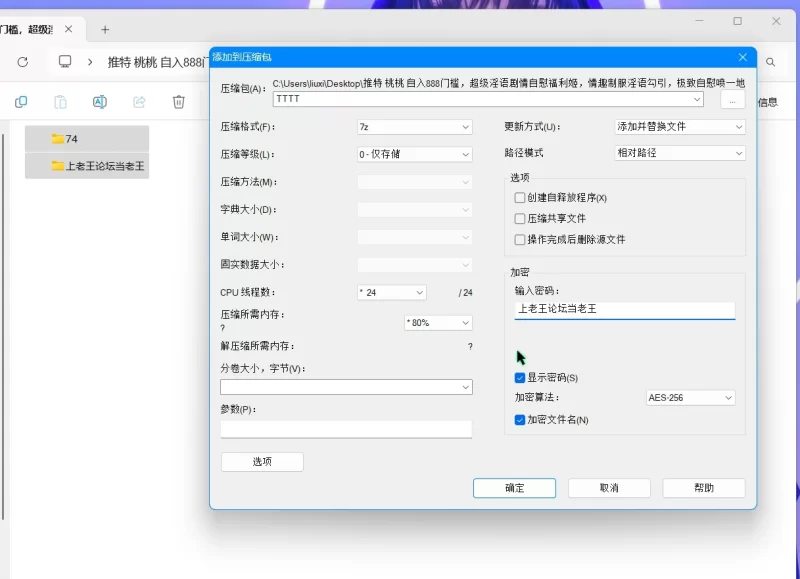Open the AES-256 加密算法 dropdown
Viewport: 800px width, 579px height.
pos(690,398)
